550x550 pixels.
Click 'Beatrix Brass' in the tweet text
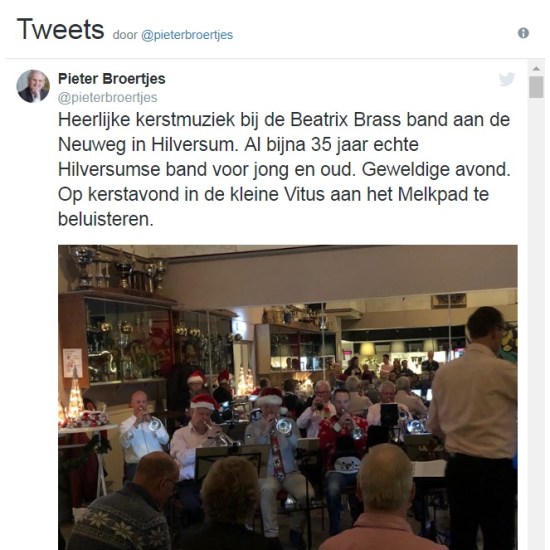click(345, 120)
